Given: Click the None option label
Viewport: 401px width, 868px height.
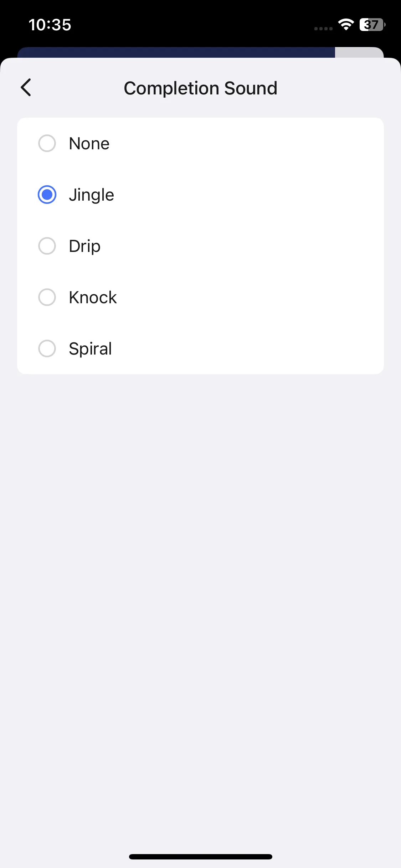Looking at the screenshot, I should [x=89, y=144].
